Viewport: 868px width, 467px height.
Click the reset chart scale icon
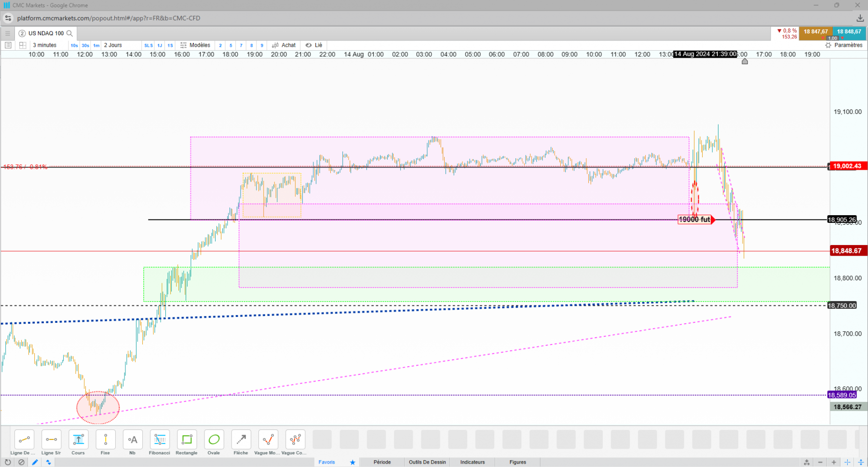(807, 462)
